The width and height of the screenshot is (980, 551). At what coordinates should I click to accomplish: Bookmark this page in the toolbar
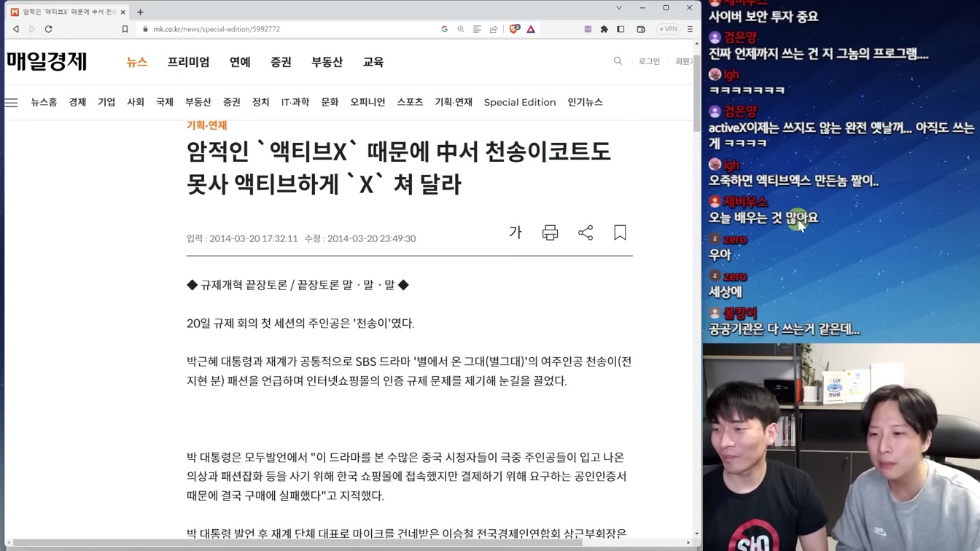pos(125,29)
